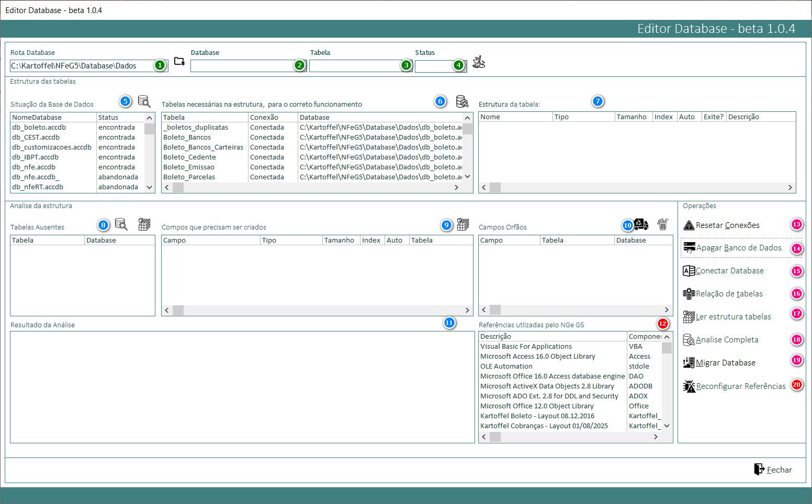
Task: Select the Boleto_Cedente table row
Action: pyautogui.click(x=189, y=157)
